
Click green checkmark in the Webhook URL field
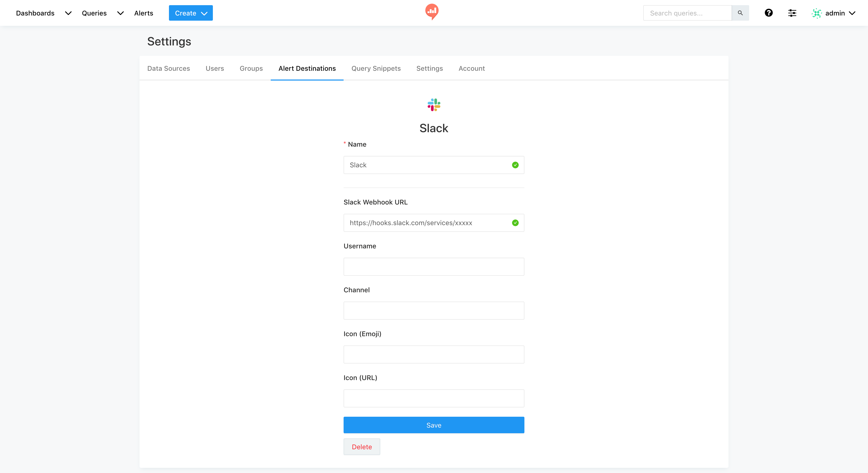click(x=515, y=223)
